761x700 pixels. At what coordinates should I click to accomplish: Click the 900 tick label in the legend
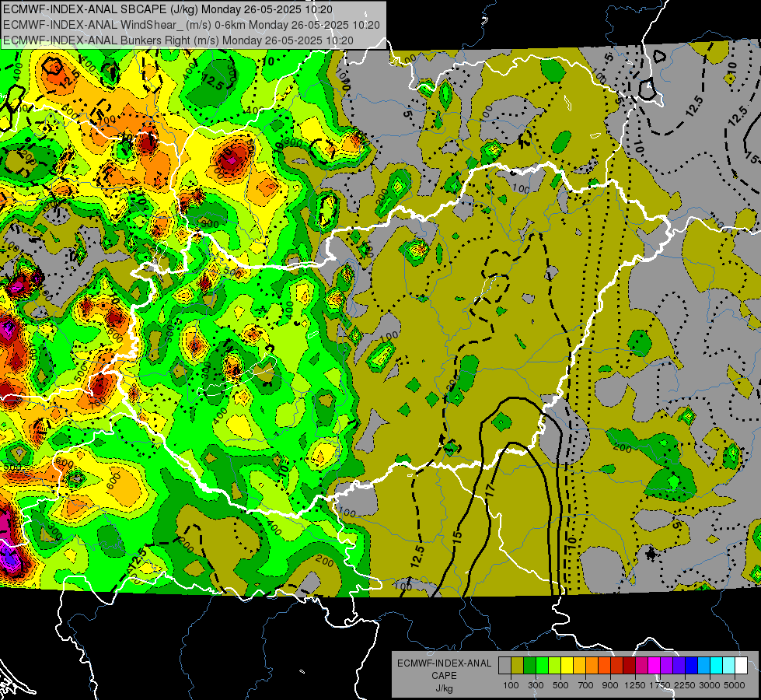pyautogui.click(x=610, y=685)
